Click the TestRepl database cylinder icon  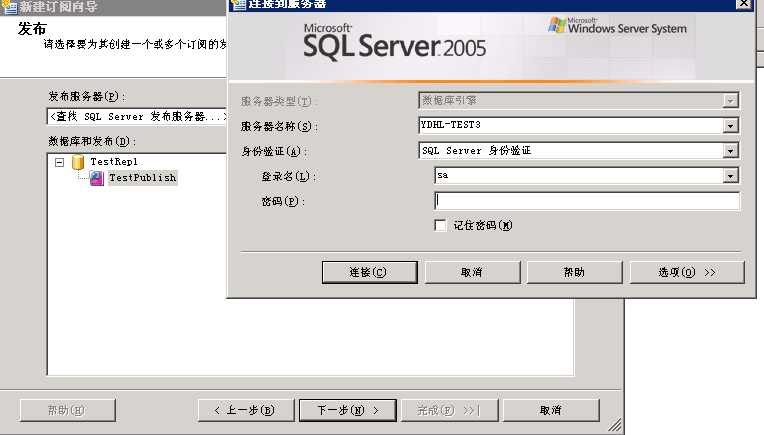click(x=78, y=162)
